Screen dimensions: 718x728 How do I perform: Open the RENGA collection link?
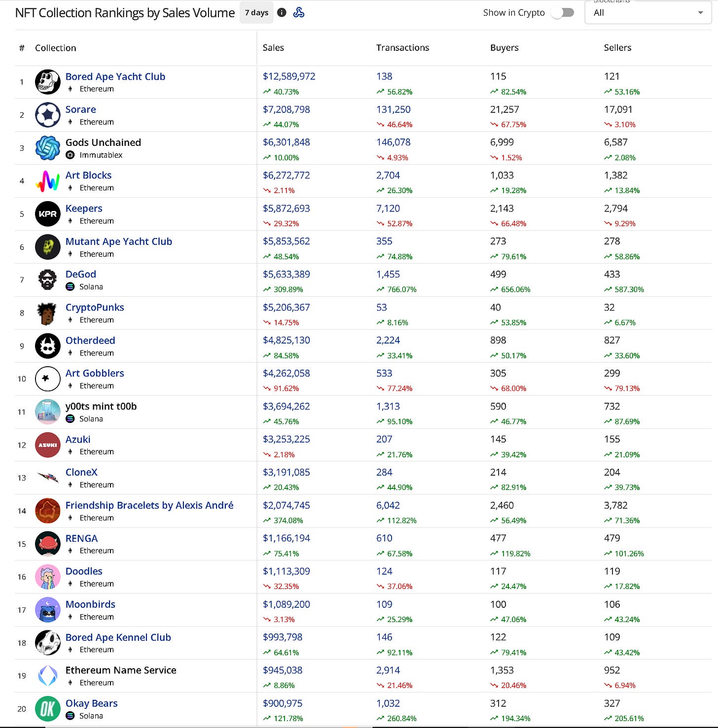pyautogui.click(x=81, y=538)
